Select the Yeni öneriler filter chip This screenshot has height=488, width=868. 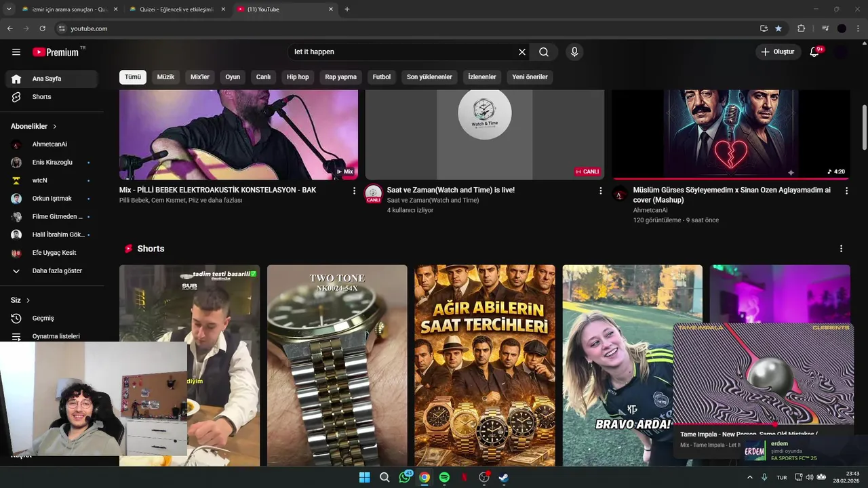(530, 77)
